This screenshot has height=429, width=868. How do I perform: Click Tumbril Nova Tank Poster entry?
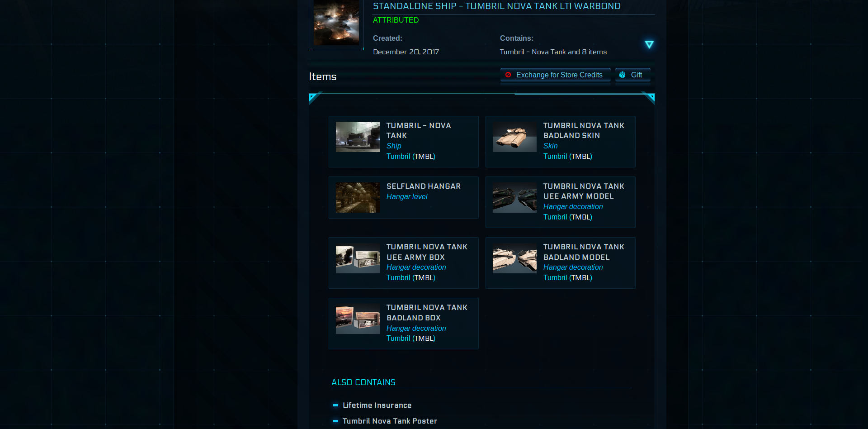click(x=389, y=421)
